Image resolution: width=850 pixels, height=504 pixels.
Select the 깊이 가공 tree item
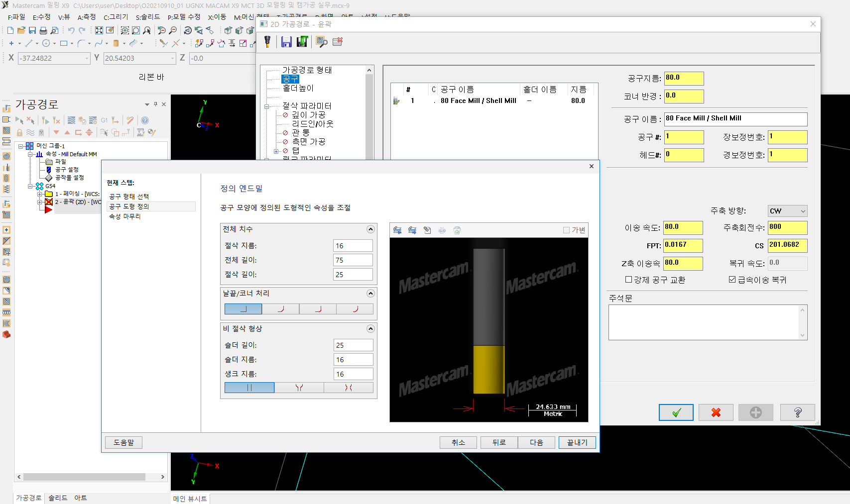[x=308, y=115]
